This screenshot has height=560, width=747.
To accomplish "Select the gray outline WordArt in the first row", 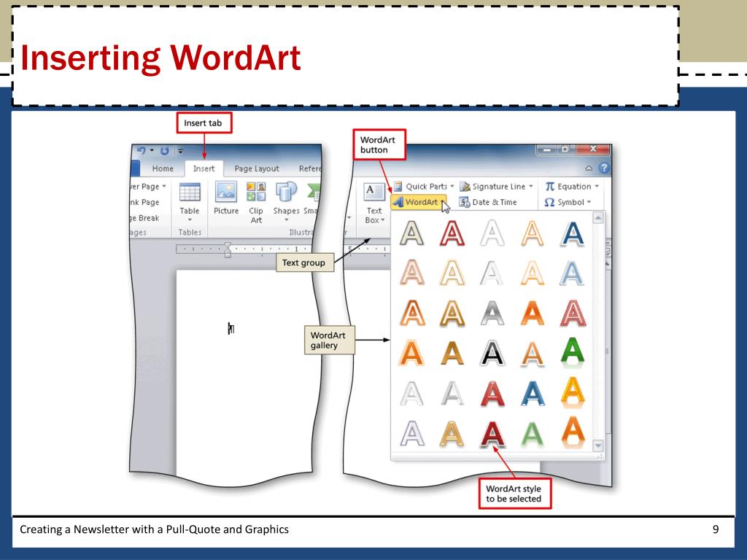I will pos(411,233).
